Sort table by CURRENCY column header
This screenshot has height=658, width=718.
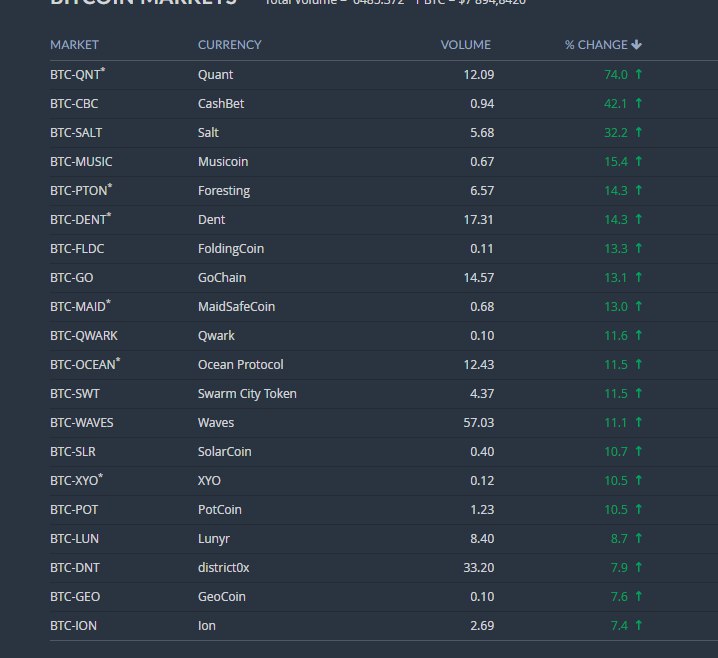pyautogui.click(x=229, y=45)
